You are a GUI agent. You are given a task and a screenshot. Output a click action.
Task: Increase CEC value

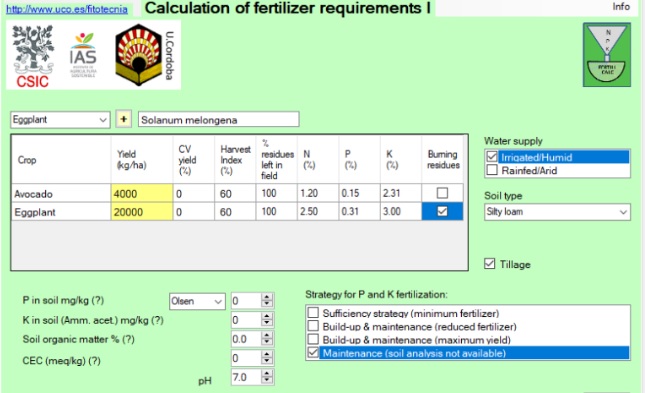click(267, 354)
